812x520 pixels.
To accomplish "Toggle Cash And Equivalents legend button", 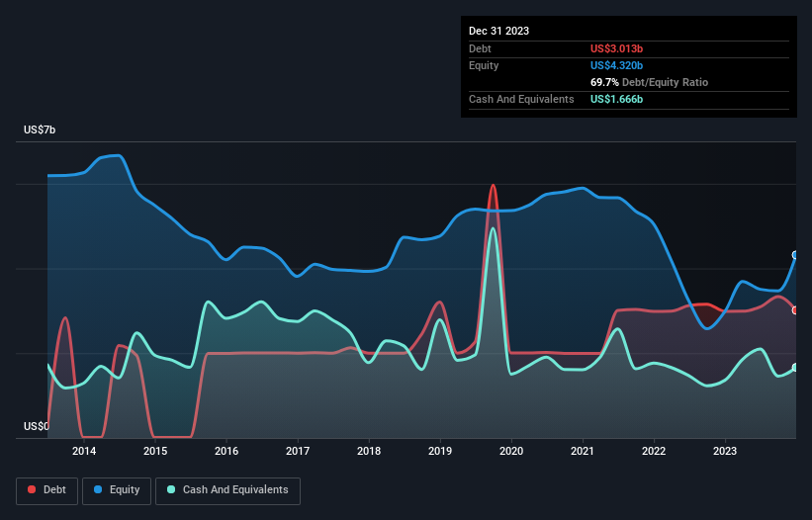I will point(227,490).
